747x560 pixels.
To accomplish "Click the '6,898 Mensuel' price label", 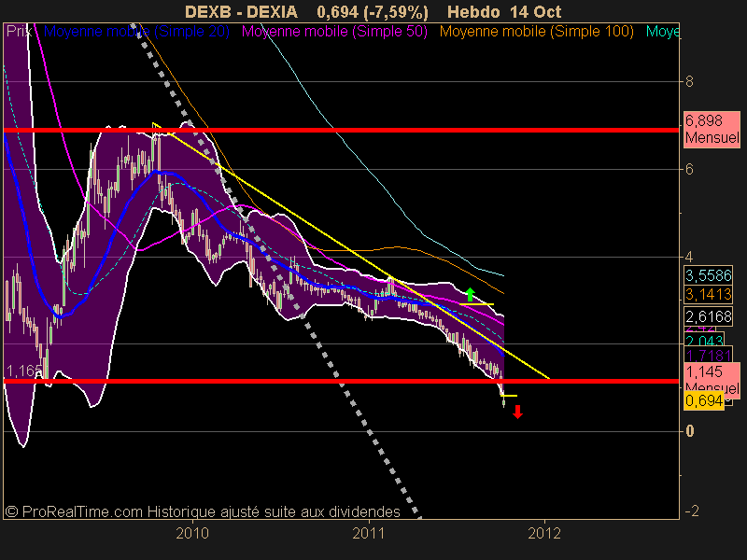I will click(712, 130).
